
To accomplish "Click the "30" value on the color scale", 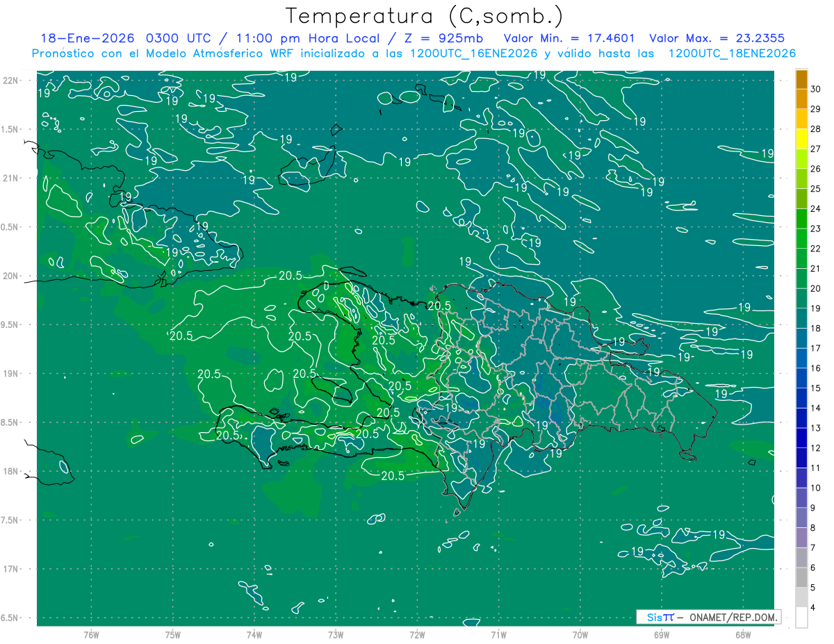I will coord(816,89).
